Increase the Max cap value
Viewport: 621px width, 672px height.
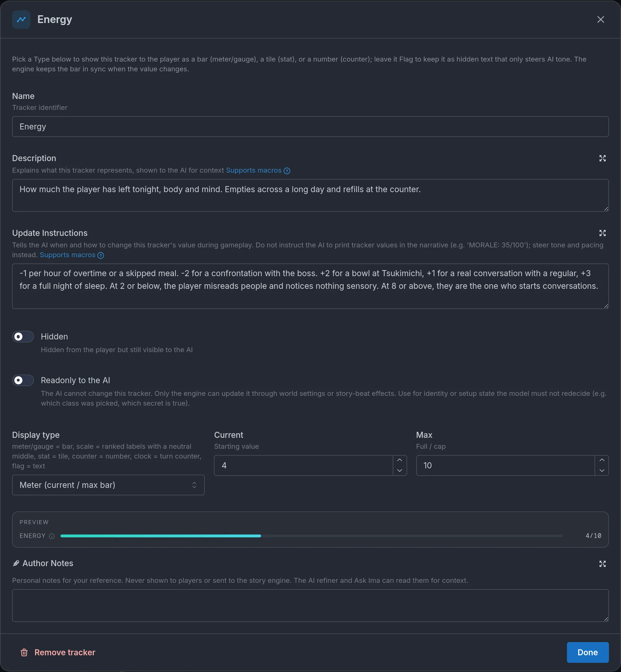601,460
